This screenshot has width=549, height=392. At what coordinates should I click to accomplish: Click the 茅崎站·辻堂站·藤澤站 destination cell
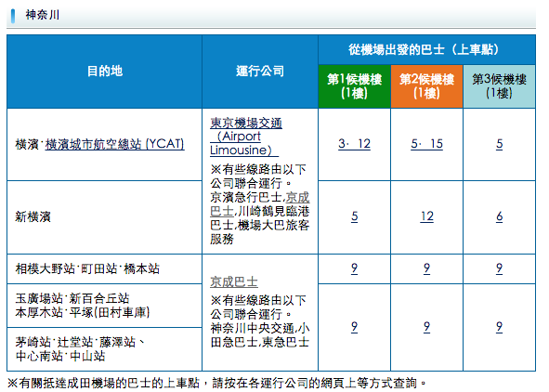[x=105, y=349]
